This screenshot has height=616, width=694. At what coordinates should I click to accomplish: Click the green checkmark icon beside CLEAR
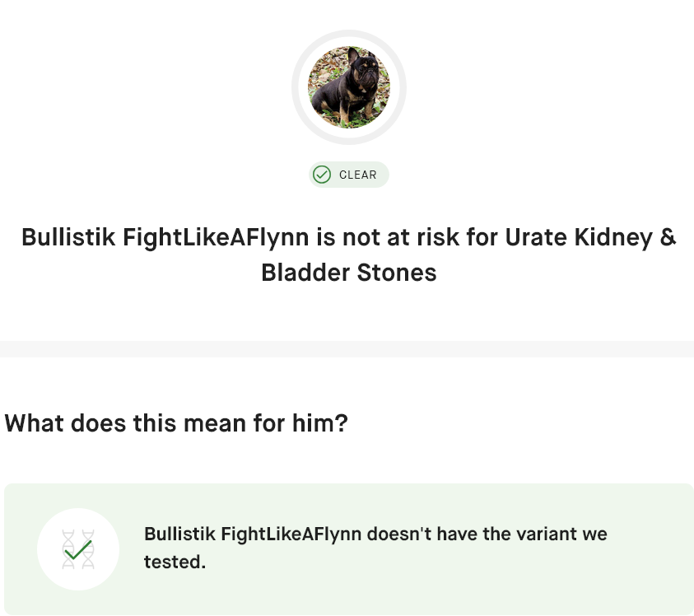[322, 175]
